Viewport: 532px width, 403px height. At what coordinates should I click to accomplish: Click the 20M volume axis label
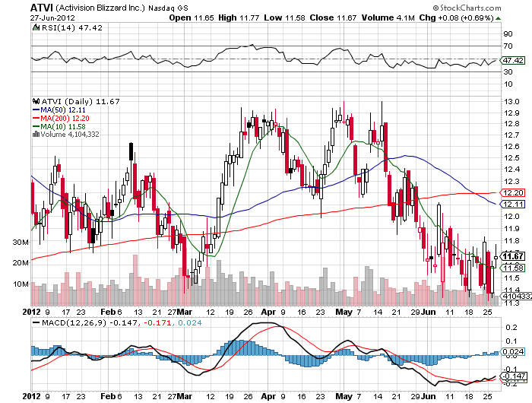pyautogui.click(x=21, y=263)
